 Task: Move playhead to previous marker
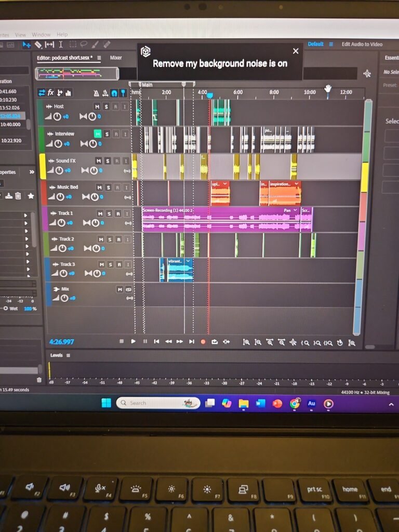pos(156,341)
